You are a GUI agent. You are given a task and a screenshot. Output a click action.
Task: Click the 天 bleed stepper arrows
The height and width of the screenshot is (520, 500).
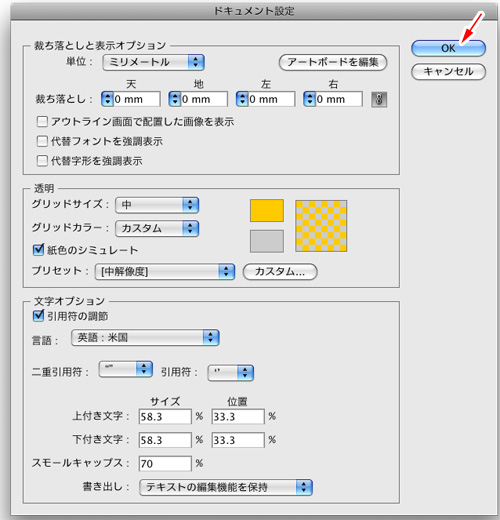[107, 99]
